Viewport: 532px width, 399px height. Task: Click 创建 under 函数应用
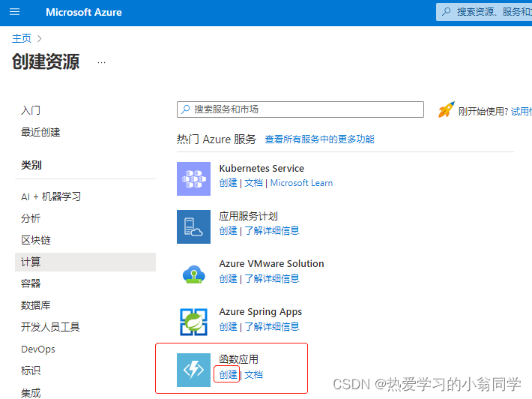click(228, 375)
